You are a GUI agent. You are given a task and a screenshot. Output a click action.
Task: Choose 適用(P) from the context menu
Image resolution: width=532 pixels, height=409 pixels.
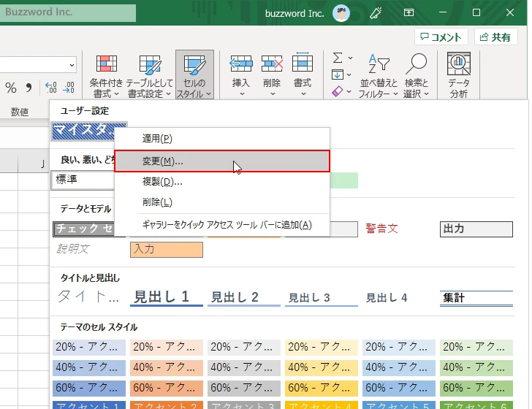(222, 138)
